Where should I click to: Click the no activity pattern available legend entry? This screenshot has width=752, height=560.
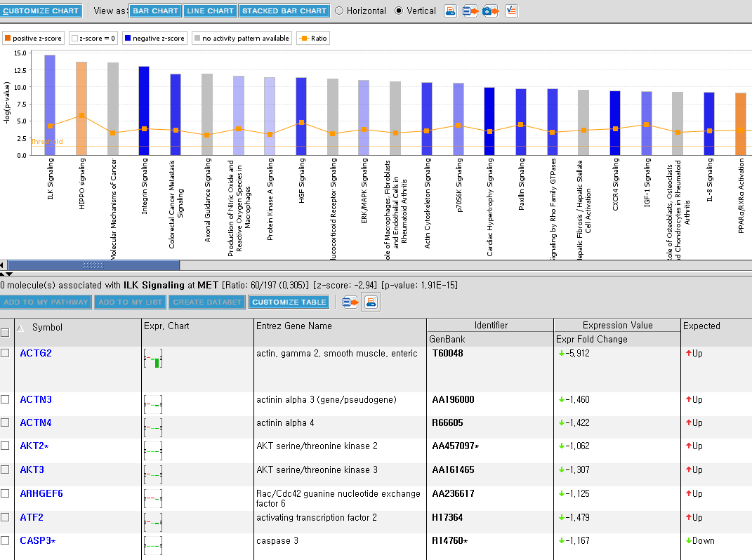[241, 39]
